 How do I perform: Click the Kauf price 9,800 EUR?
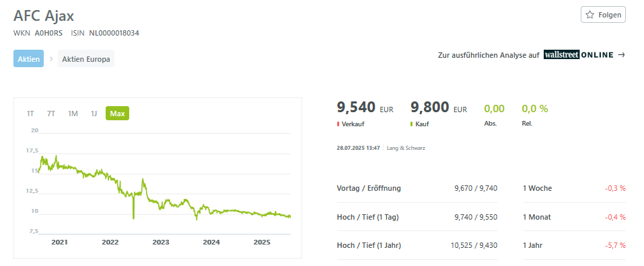tap(439, 107)
